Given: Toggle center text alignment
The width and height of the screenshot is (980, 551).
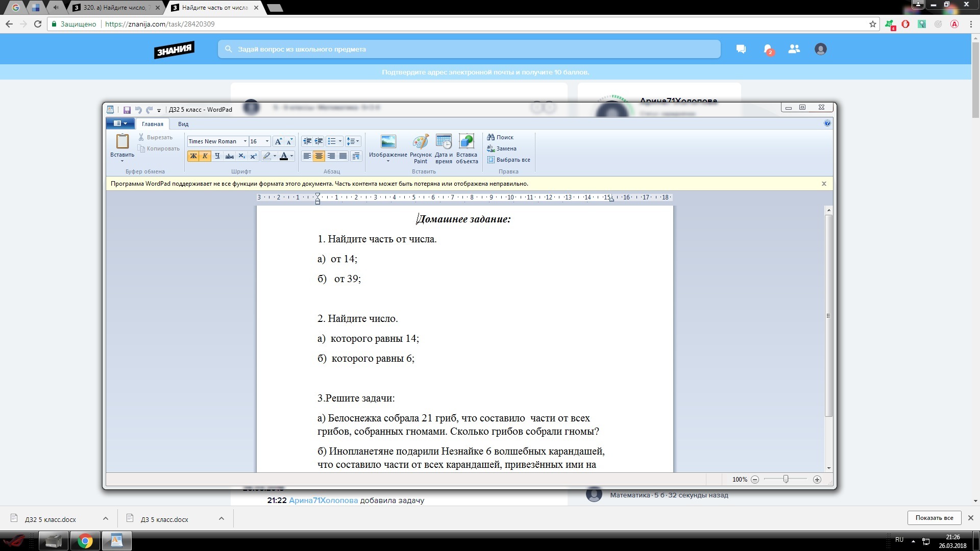Looking at the screenshot, I should [319, 156].
